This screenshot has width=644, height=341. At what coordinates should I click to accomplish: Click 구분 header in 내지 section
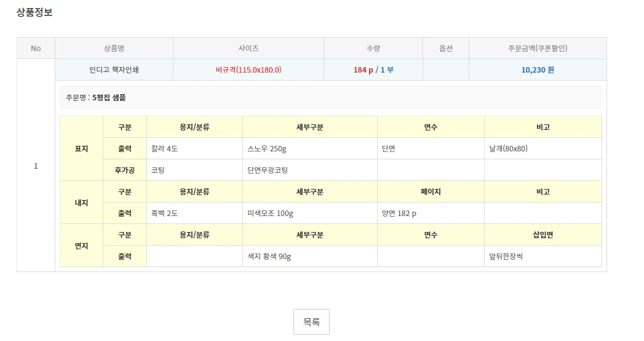coord(125,192)
